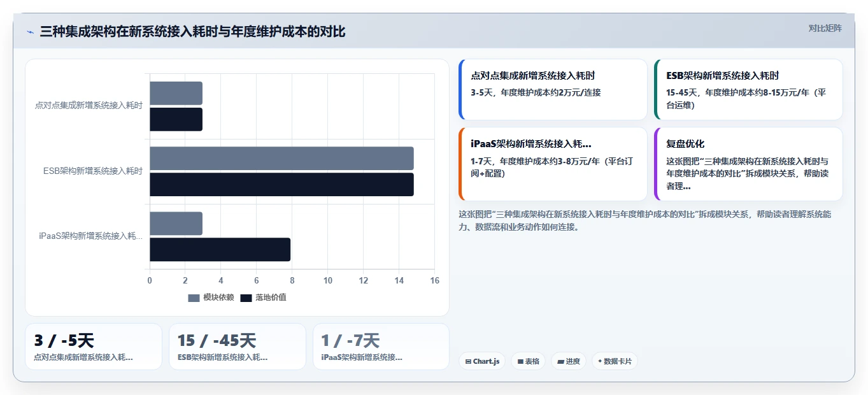Image resolution: width=868 pixels, height=395 pixels.
Task: Click x-axis tick value 8
Action: click(x=292, y=281)
